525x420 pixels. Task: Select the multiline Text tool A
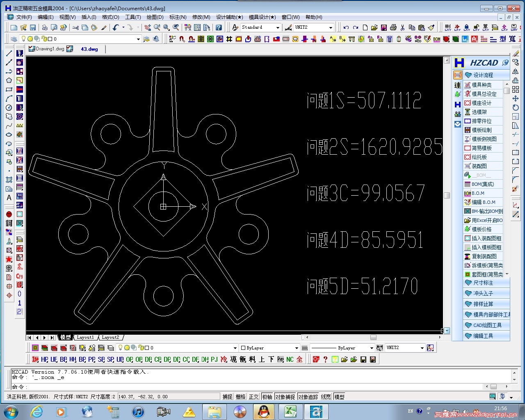(9, 198)
